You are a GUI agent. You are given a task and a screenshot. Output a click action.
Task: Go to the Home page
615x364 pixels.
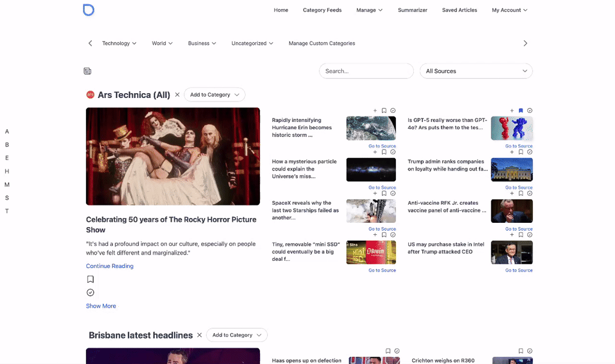[281, 10]
